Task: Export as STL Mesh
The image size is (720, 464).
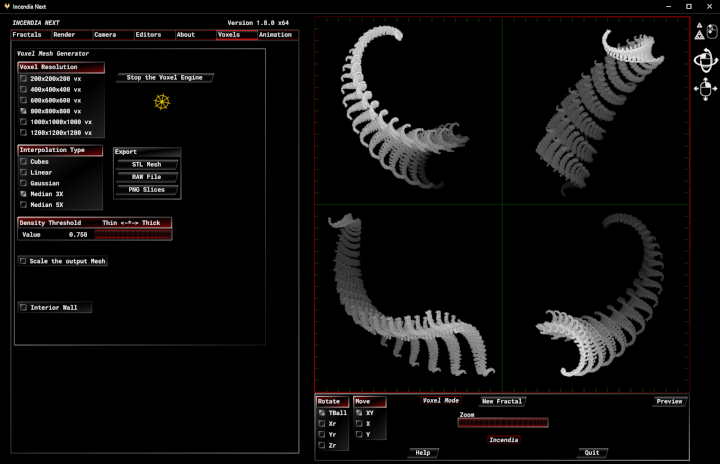Action: [146, 164]
